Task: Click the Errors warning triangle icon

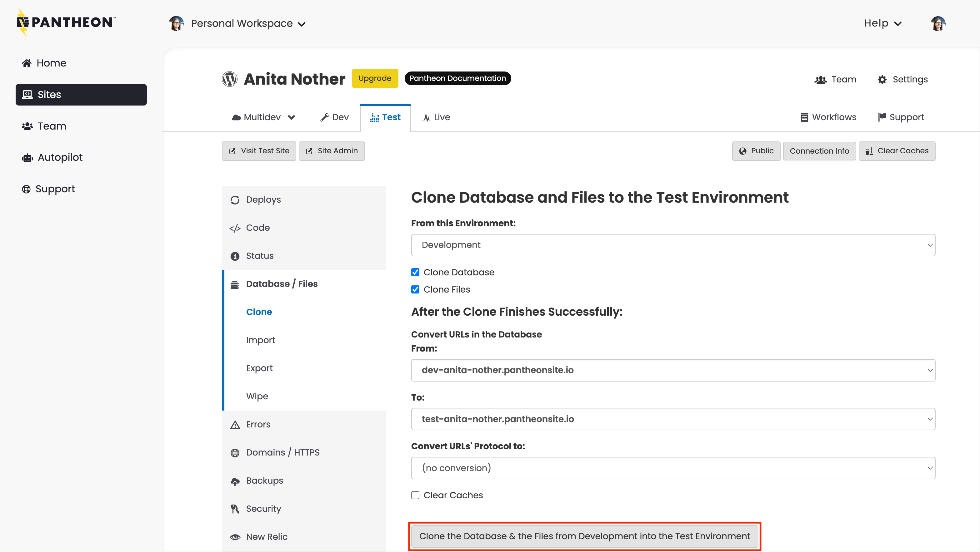Action: pyautogui.click(x=235, y=425)
